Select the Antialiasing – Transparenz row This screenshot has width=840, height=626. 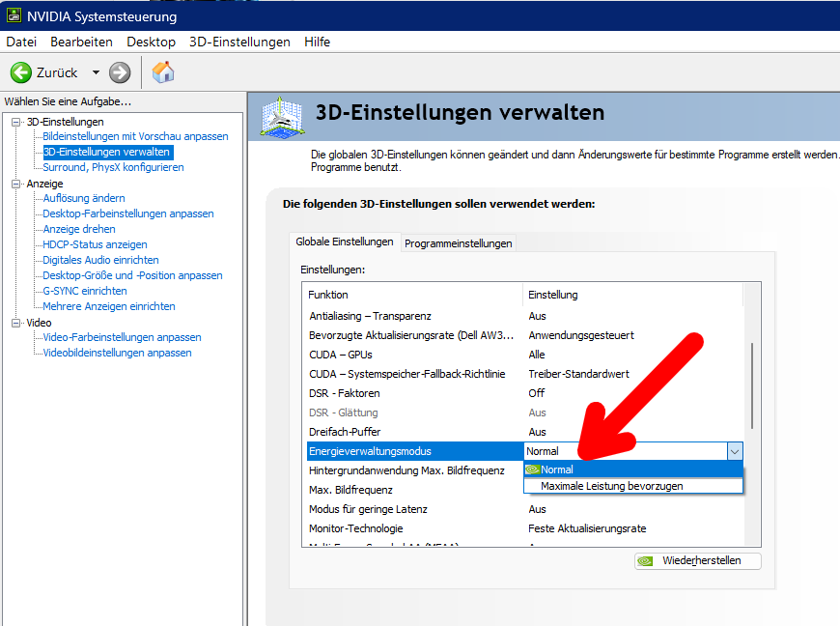[525, 316]
